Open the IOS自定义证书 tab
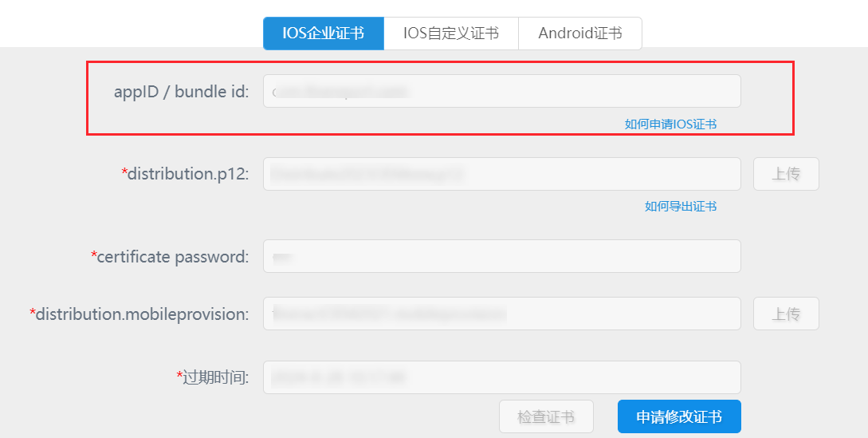868x438 pixels. [451, 34]
